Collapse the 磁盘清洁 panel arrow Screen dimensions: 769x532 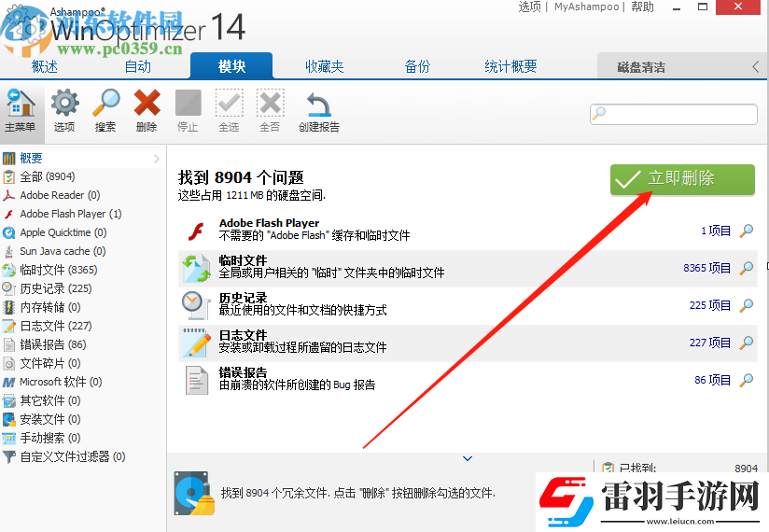point(756,67)
